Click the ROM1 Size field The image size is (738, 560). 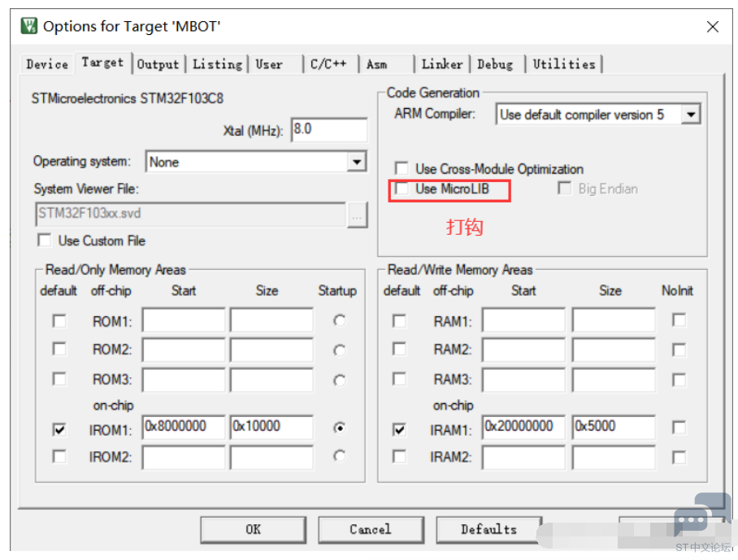tap(271, 320)
